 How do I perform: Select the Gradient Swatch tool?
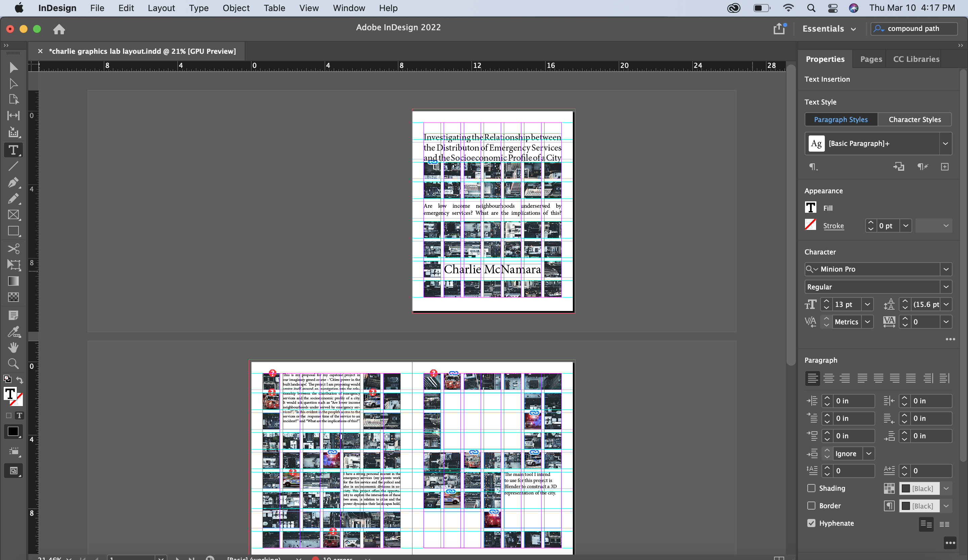tap(13, 281)
